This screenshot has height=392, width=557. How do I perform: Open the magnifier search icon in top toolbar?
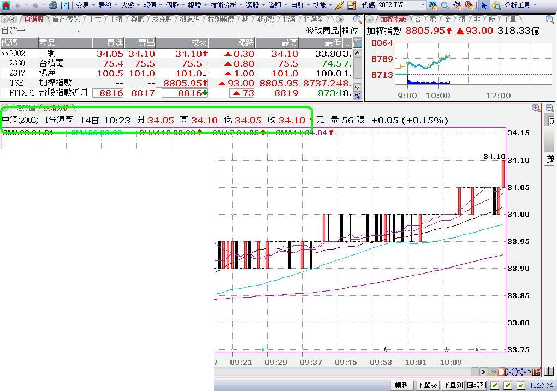pyautogui.click(x=445, y=5)
